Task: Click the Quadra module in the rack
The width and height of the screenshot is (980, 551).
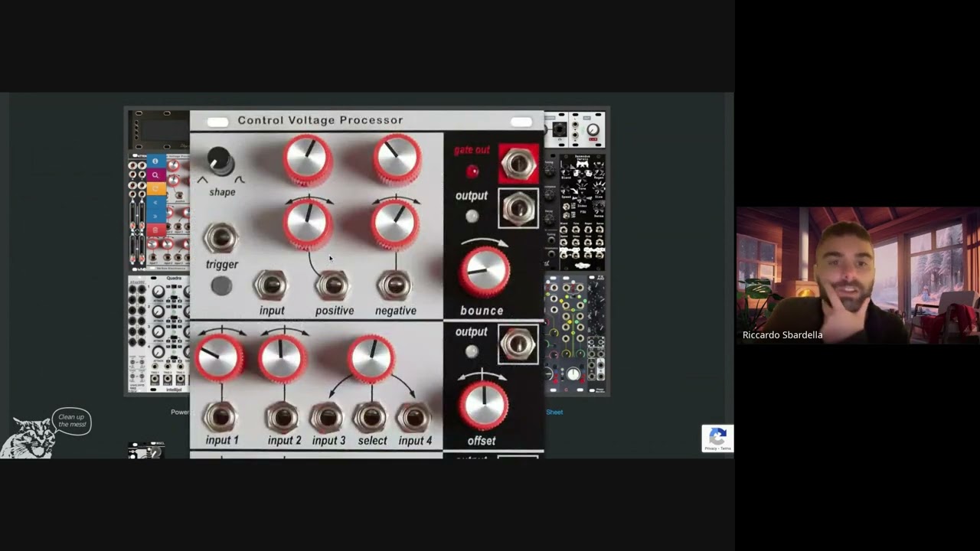Action: click(x=158, y=333)
